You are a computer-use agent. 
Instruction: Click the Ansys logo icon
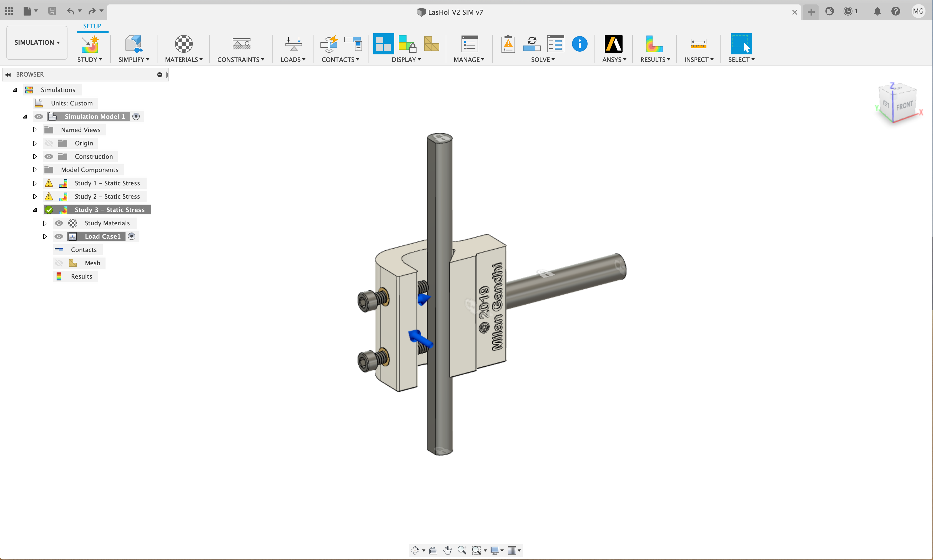coord(614,44)
